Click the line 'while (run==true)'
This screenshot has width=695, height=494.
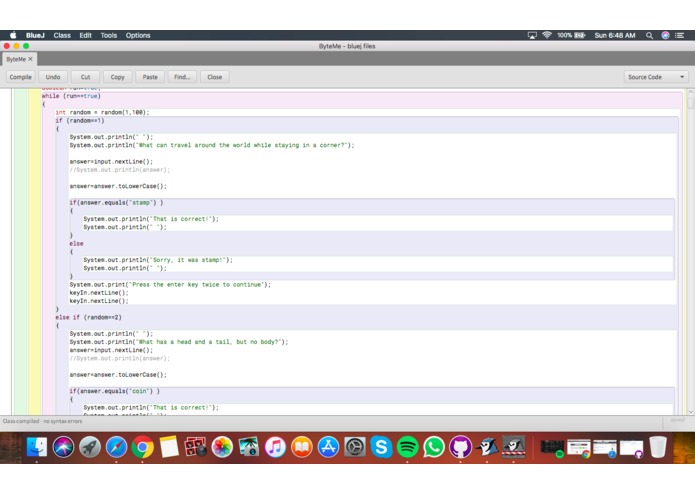click(71, 96)
